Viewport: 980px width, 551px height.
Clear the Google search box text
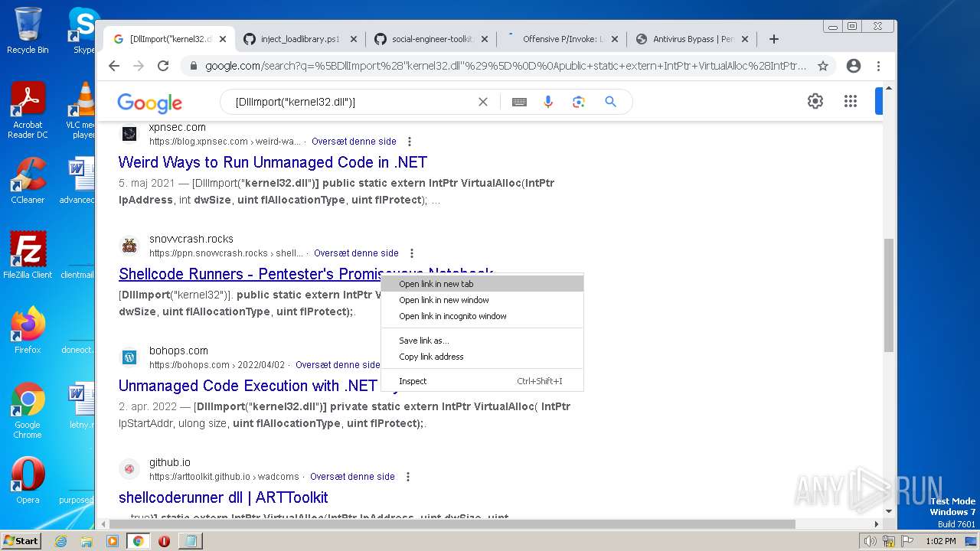click(x=483, y=102)
